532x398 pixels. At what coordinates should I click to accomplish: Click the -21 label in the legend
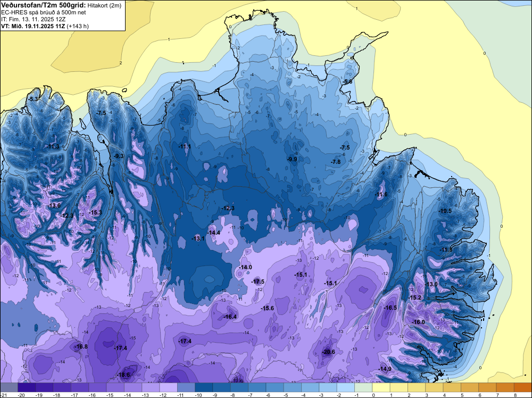(x=3, y=395)
